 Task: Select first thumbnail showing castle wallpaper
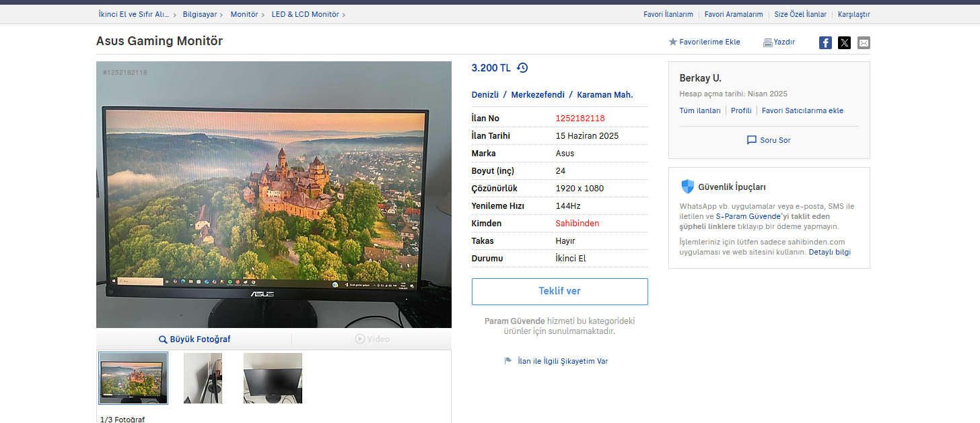click(133, 378)
